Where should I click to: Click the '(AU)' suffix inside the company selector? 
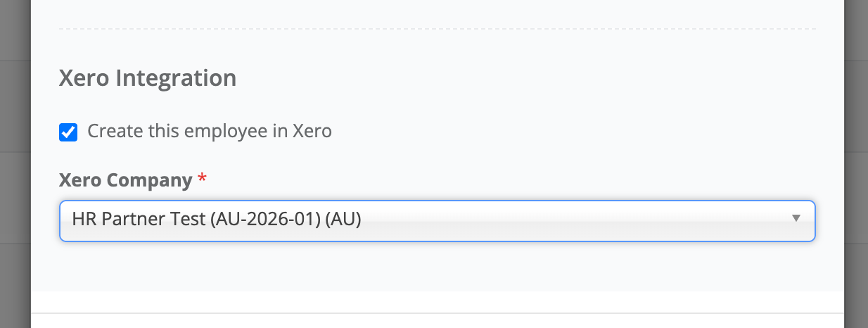(343, 220)
